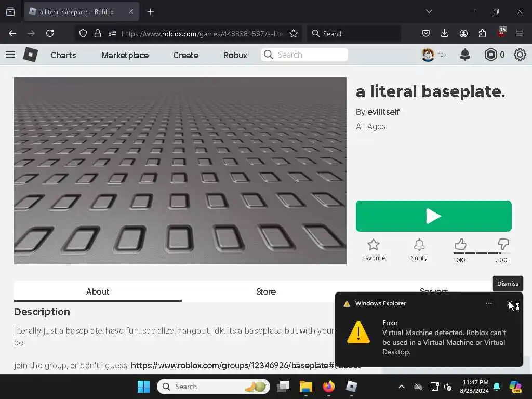Click the baseplate game thumbnail image
This screenshot has width=532, height=399.
tap(180, 170)
